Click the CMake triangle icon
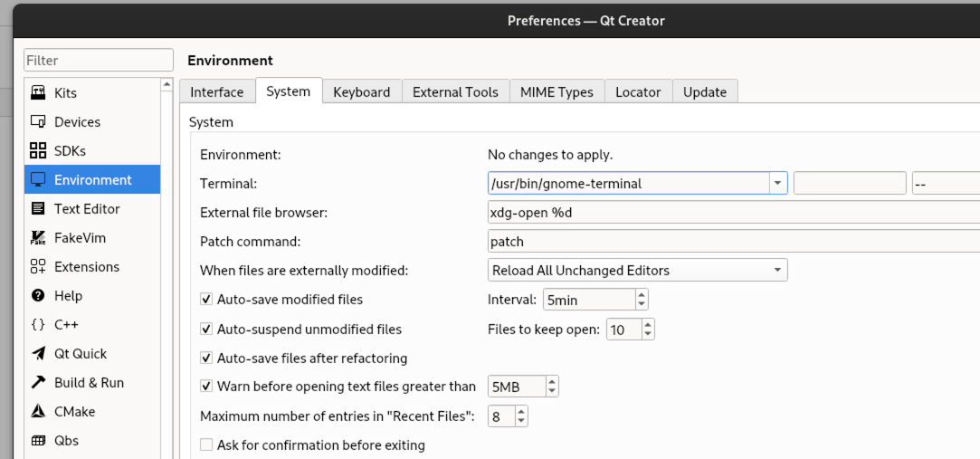The width and height of the screenshot is (980, 459). point(38,412)
